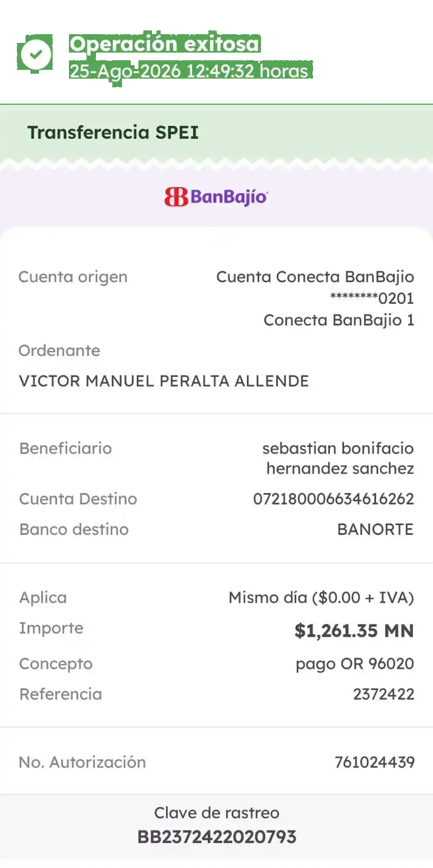Click the Referencia value 2372422
This screenshot has width=433, height=868.
pyautogui.click(x=384, y=694)
